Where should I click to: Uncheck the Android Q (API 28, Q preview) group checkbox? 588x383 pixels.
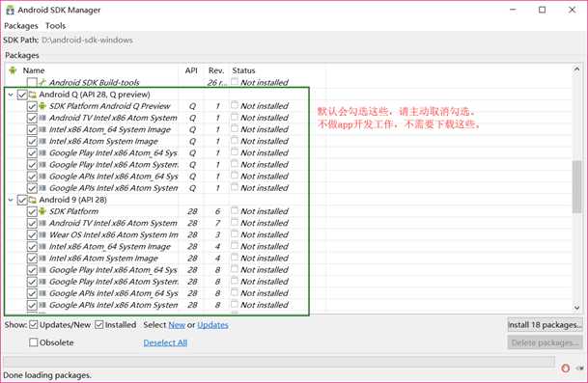tap(22, 95)
